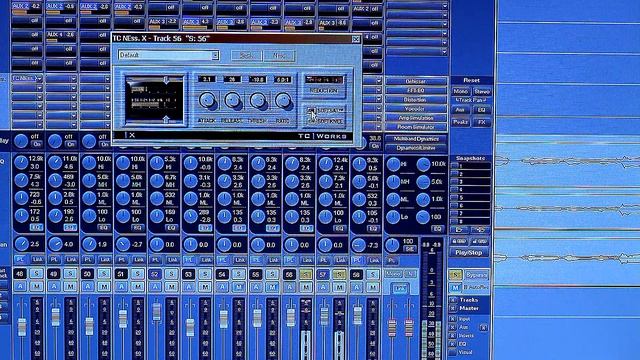
Task: Click the FX reset button
Action: 482,122
